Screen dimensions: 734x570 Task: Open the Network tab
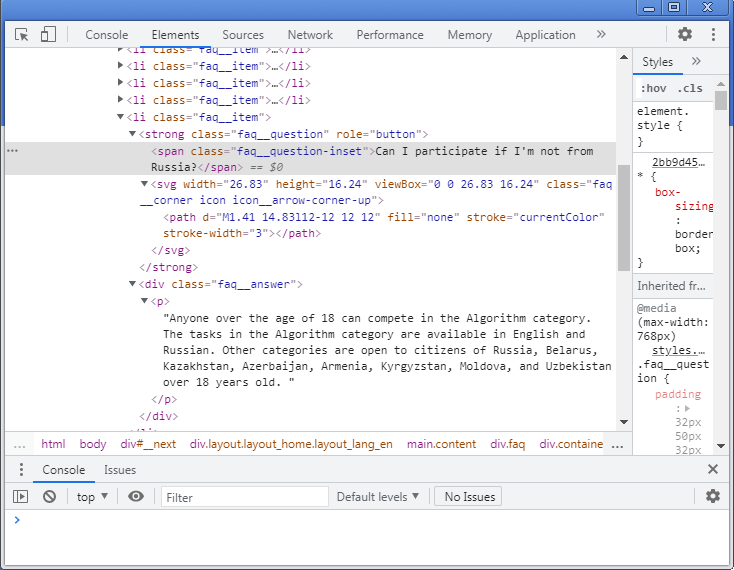coord(310,35)
